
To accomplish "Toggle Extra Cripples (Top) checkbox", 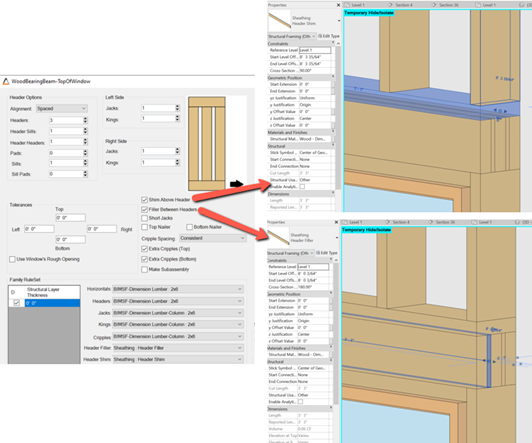I will 145,249.
